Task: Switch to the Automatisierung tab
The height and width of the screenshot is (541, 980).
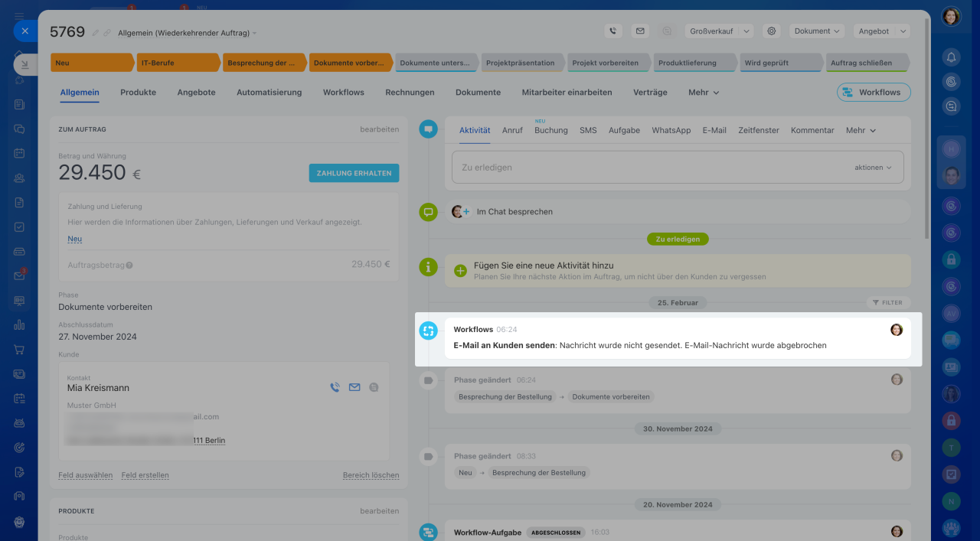Action: [269, 93]
